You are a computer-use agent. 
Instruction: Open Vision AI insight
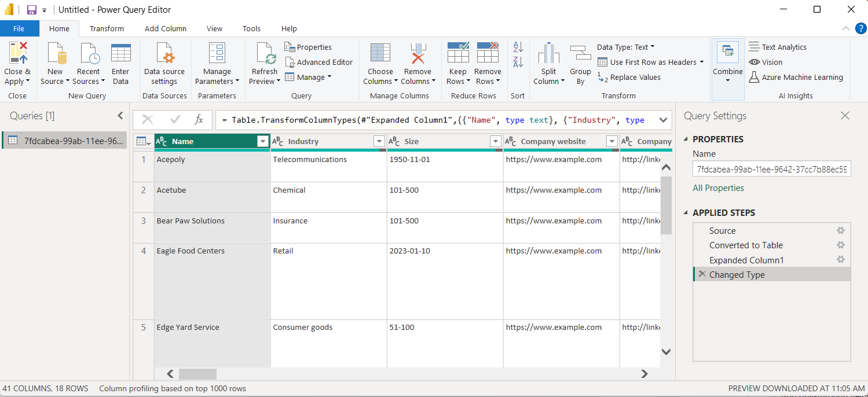(x=766, y=62)
